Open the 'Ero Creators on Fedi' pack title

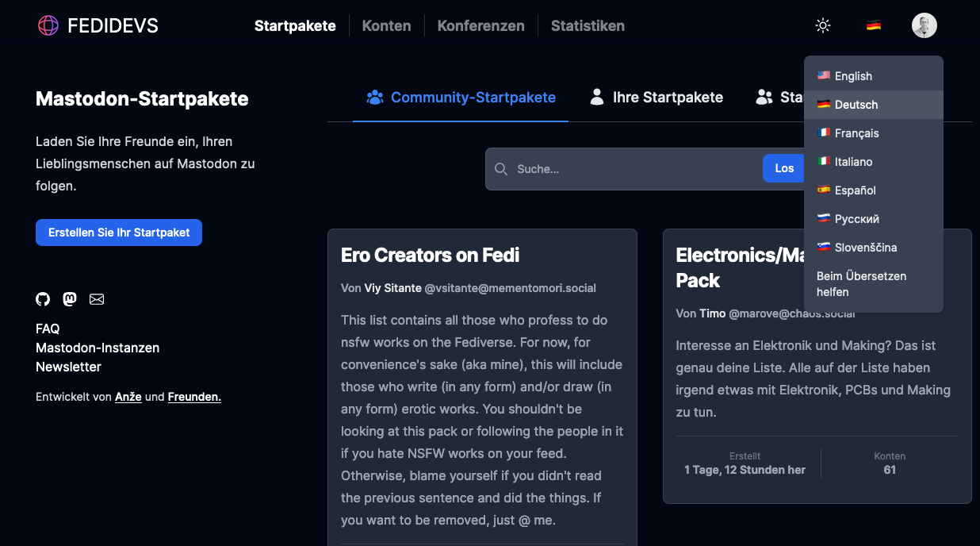431,255
